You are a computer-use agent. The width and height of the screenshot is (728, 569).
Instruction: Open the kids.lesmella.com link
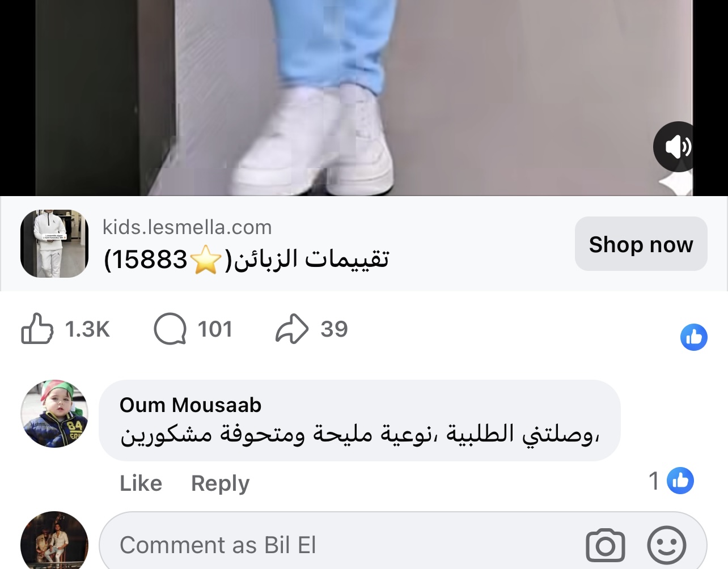[187, 227]
